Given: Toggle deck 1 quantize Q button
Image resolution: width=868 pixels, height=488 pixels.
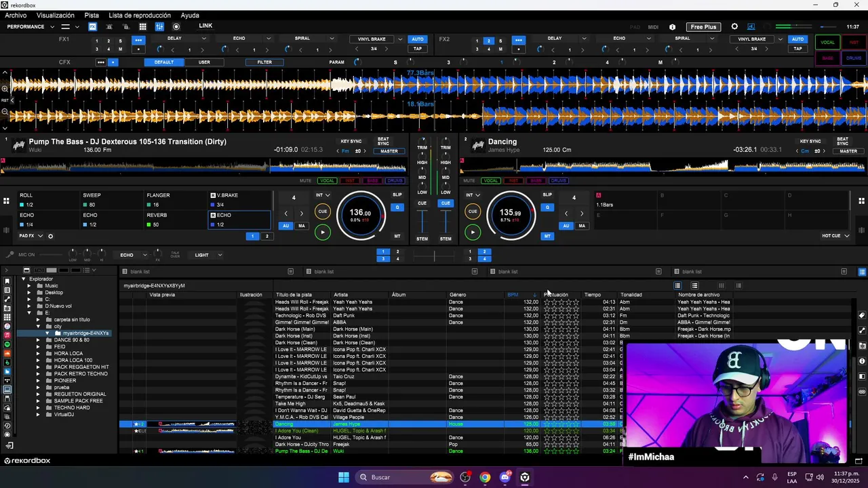Looking at the screenshot, I should click(397, 207).
